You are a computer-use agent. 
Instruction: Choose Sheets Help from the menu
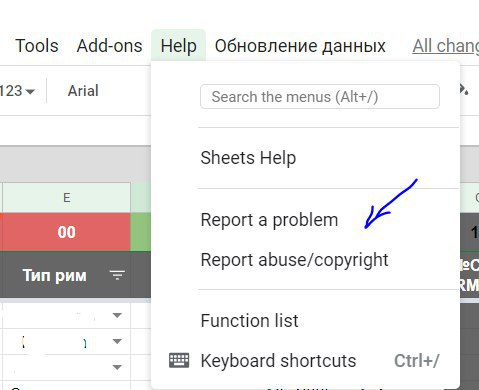(x=248, y=158)
